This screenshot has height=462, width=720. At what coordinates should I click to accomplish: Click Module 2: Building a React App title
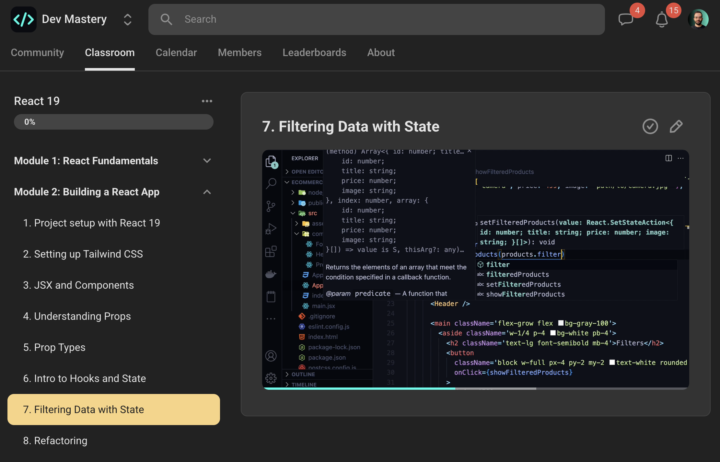pos(87,192)
